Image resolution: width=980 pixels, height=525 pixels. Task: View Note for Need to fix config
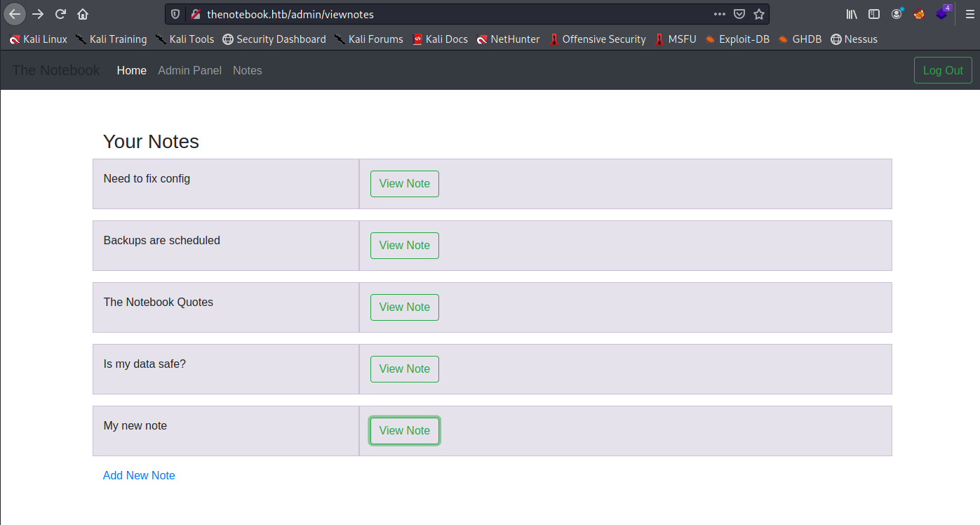point(405,184)
